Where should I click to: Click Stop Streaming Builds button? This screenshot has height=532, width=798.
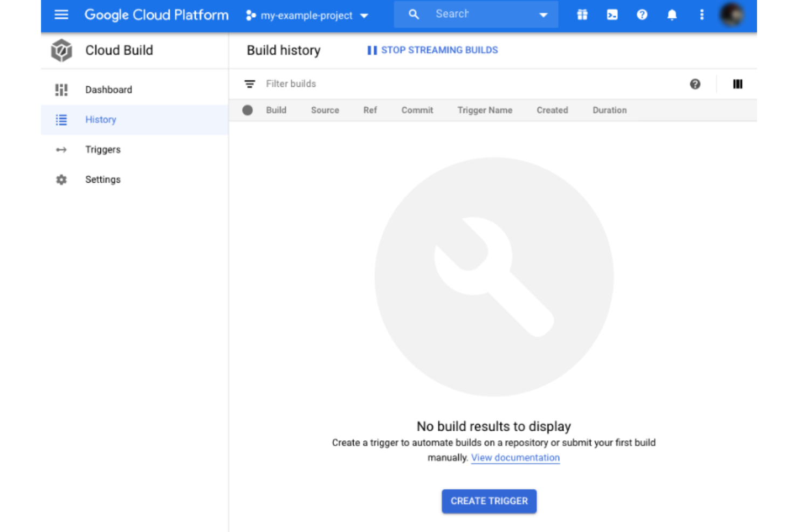coord(432,50)
